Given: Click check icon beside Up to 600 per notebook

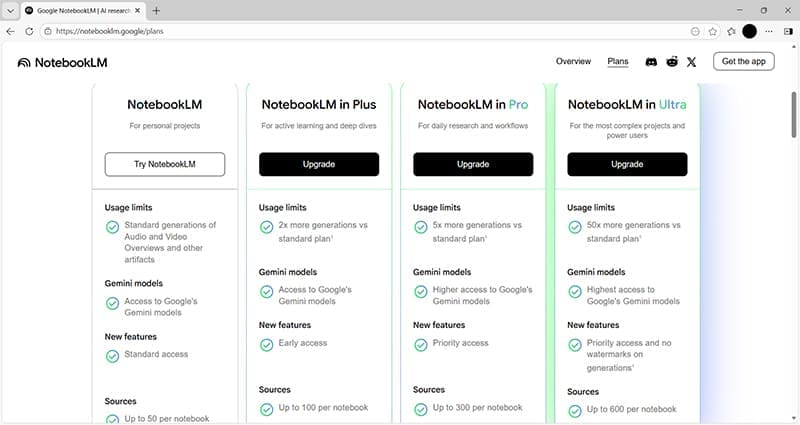Looking at the screenshot, I should (575, 411).
